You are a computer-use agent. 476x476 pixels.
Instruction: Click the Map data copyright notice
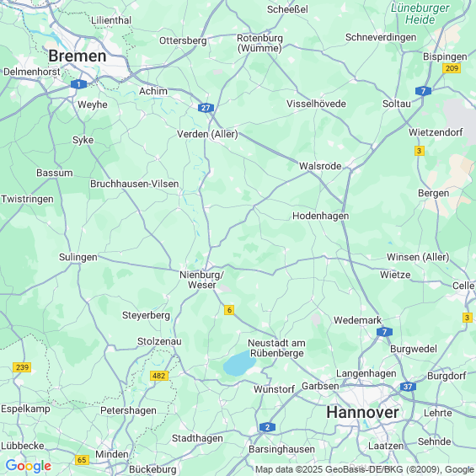point(365,469)
